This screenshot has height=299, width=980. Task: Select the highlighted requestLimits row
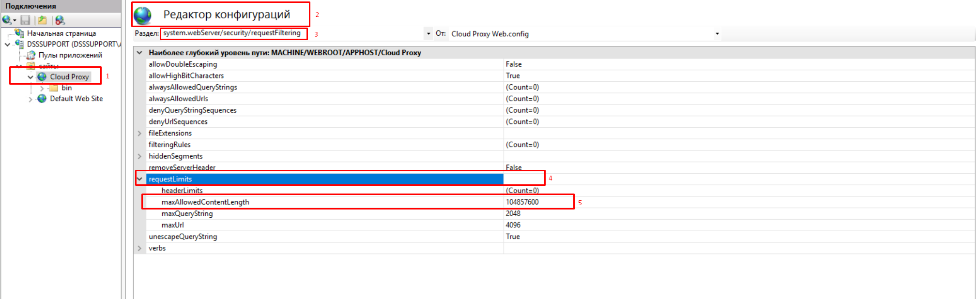325,179
